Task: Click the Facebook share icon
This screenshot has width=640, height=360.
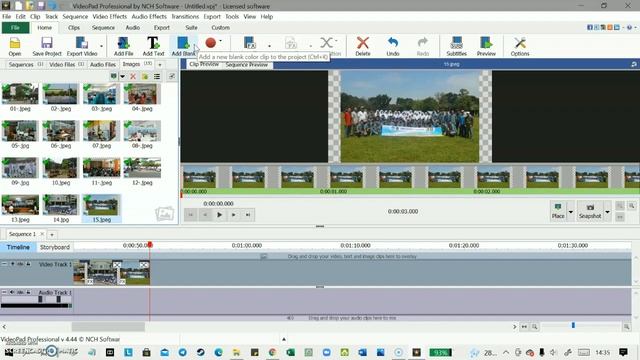Action: pyautogui.click(x=590, y=27)
